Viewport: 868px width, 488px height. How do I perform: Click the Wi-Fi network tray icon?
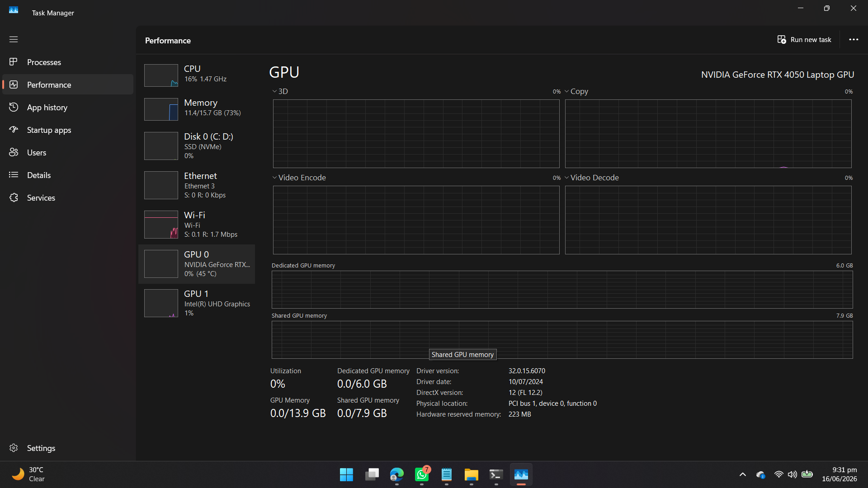pyautogui.click(x=778, y=474)
